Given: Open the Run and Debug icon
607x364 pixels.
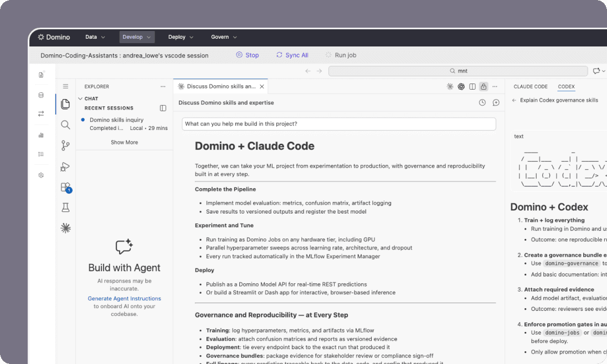Looking at the screenshot, I should (65, 167).
